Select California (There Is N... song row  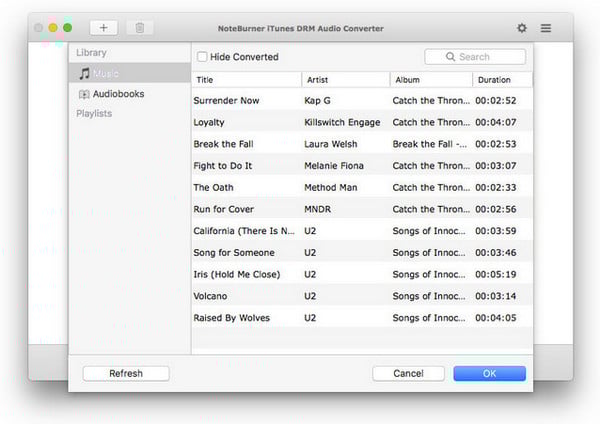coord(362,231)
